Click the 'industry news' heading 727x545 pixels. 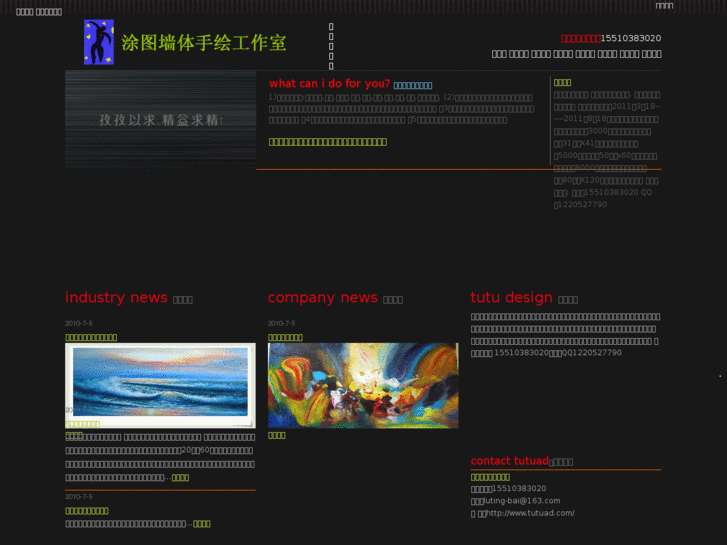tap(116, 297)
